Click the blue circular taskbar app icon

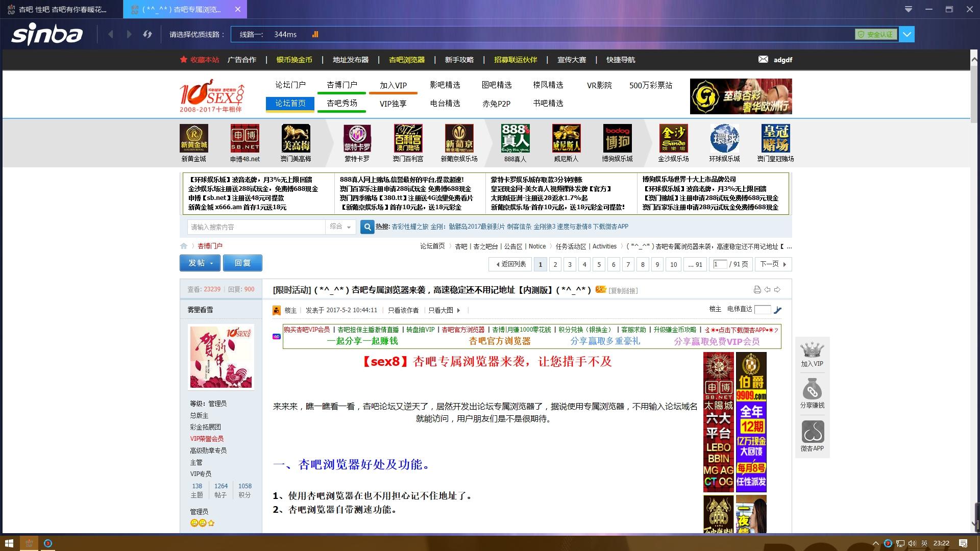(x=48, y=543)
